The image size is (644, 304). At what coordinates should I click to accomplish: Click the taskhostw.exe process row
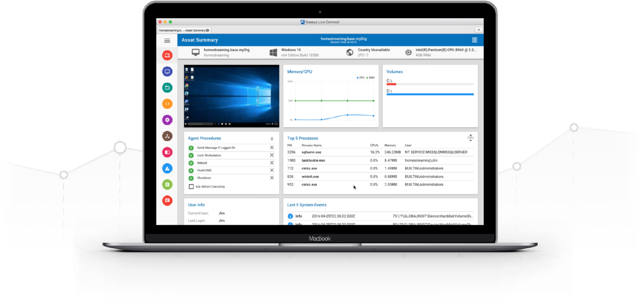(380, 161)
